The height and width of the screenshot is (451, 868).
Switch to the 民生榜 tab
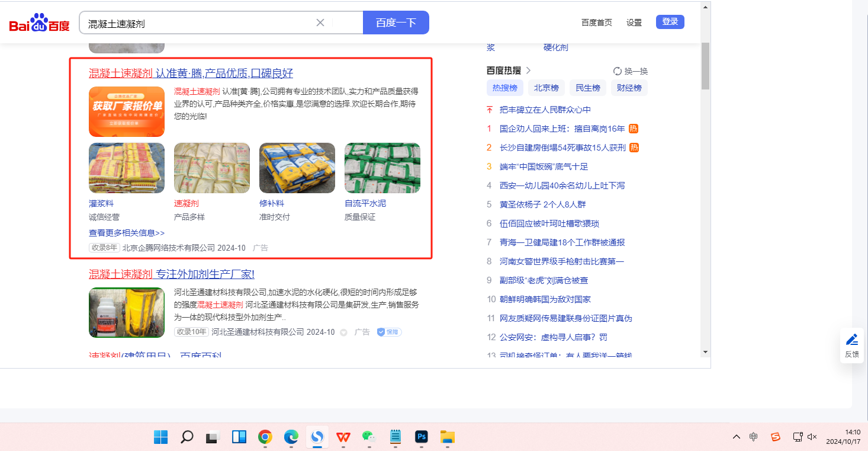(588, 88)
